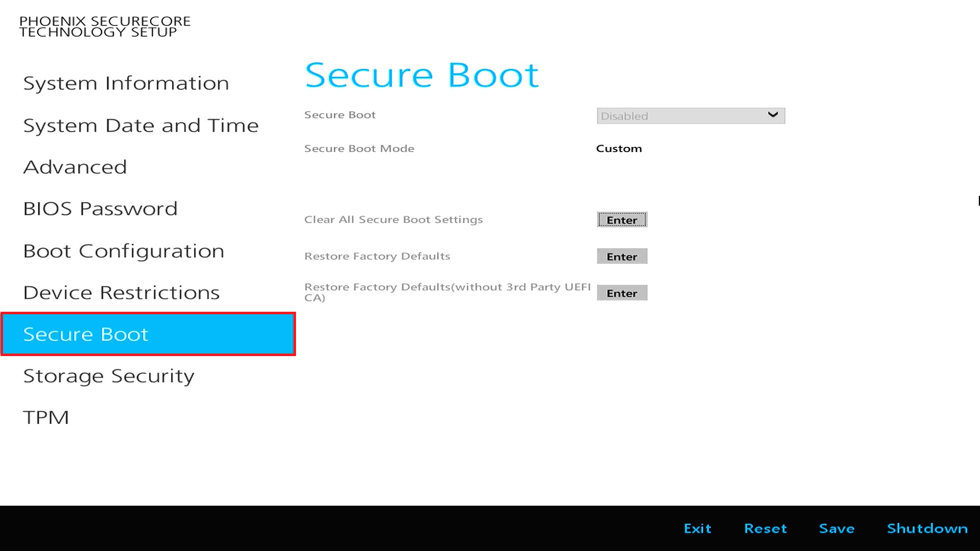Click the Phoenix SecureCore Technology Setup title

tap(105, 27)
